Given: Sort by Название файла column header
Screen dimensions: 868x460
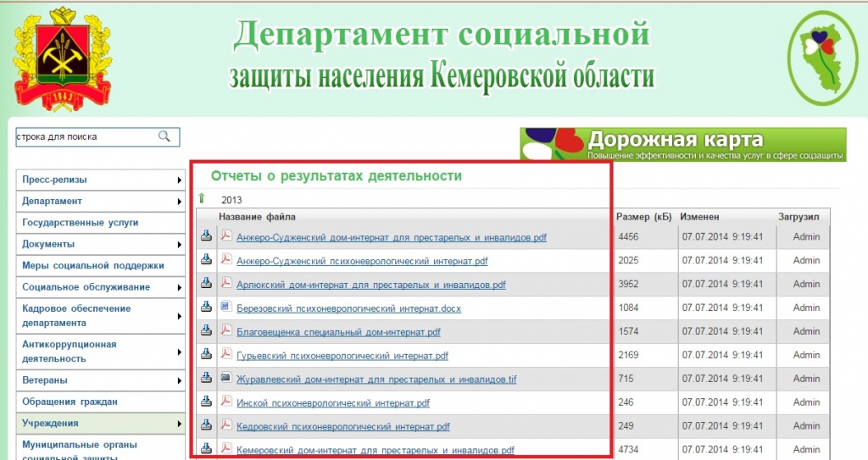Looking at the screenshot, I should [x=257, y=217].
